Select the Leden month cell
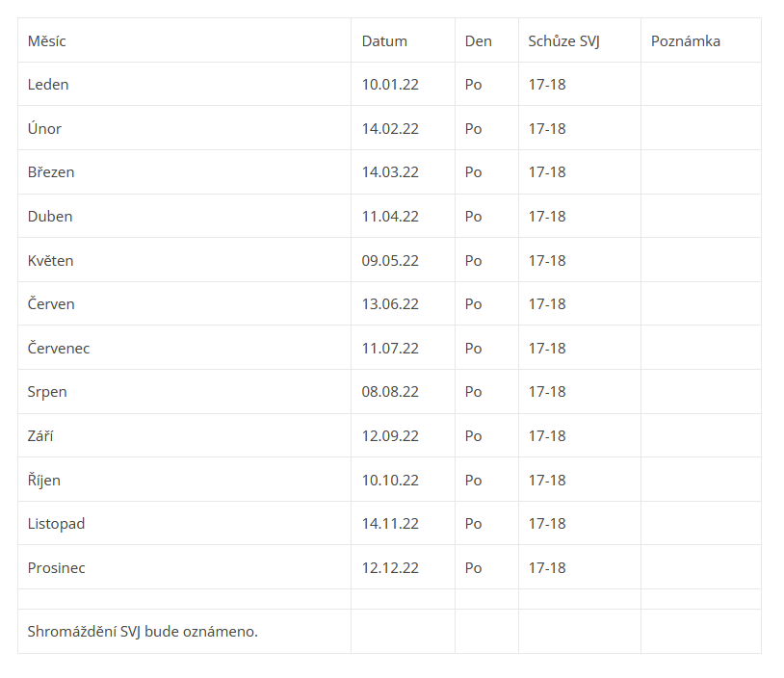 click(x=48, y=85)
